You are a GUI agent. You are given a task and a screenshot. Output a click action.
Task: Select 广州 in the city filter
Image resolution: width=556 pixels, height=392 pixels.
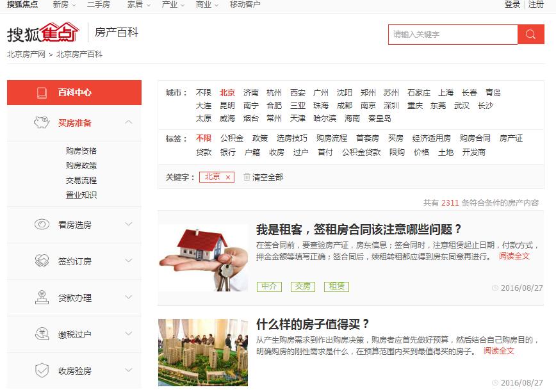pos(321,93)
